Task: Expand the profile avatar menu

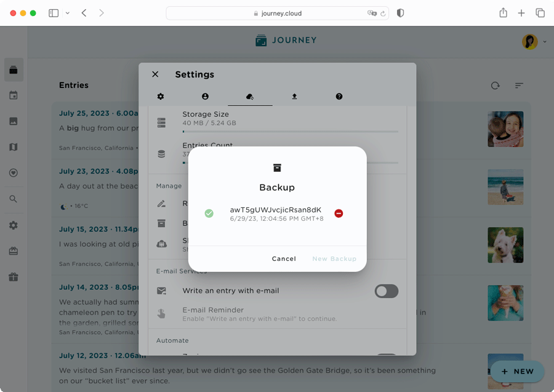Action: (529, 41)
